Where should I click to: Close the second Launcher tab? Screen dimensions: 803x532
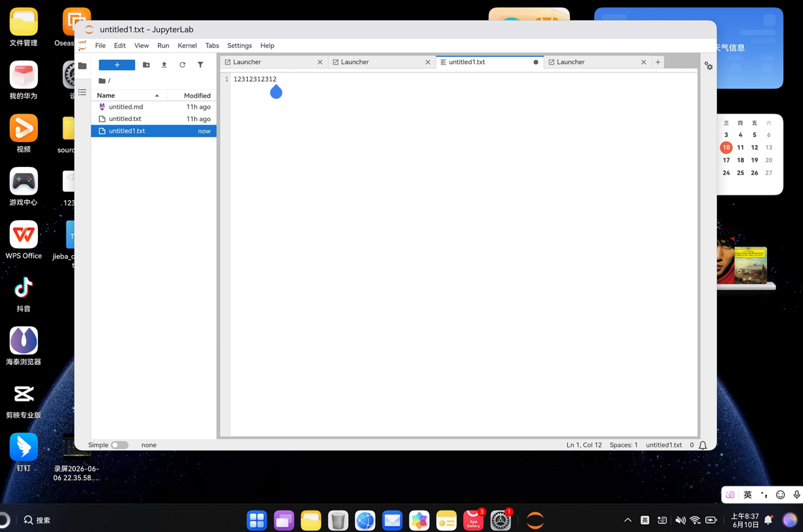428,62
